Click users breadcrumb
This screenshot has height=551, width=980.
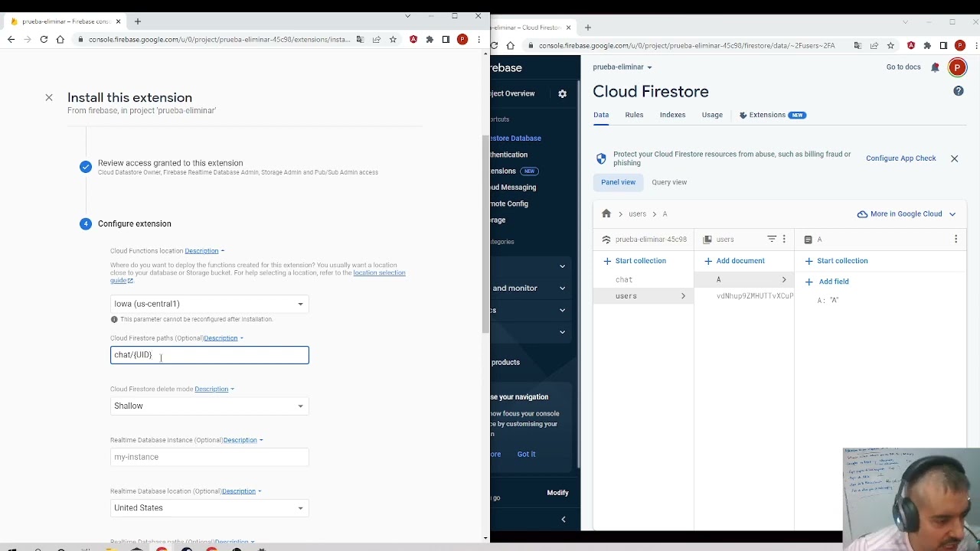637,214
